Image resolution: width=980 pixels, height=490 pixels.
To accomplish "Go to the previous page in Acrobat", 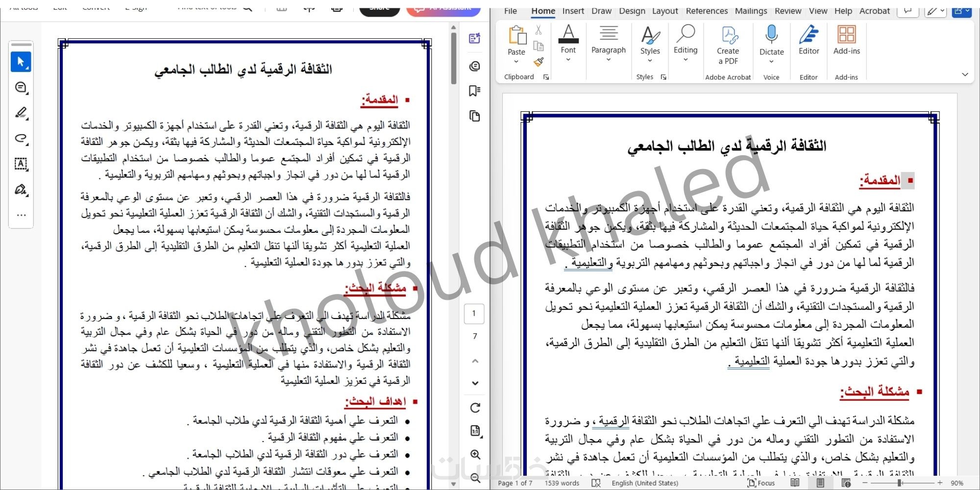I will [x=475, y=361].
